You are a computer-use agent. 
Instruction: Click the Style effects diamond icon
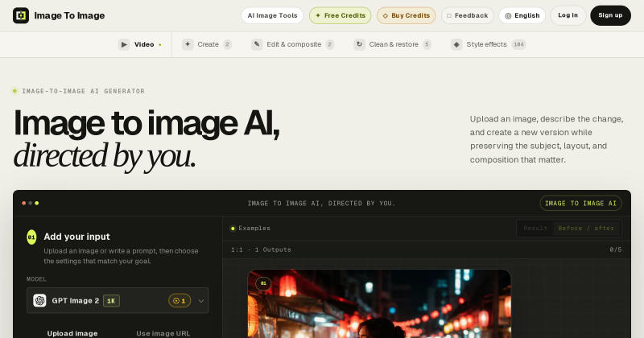click(x=456, y=44)
